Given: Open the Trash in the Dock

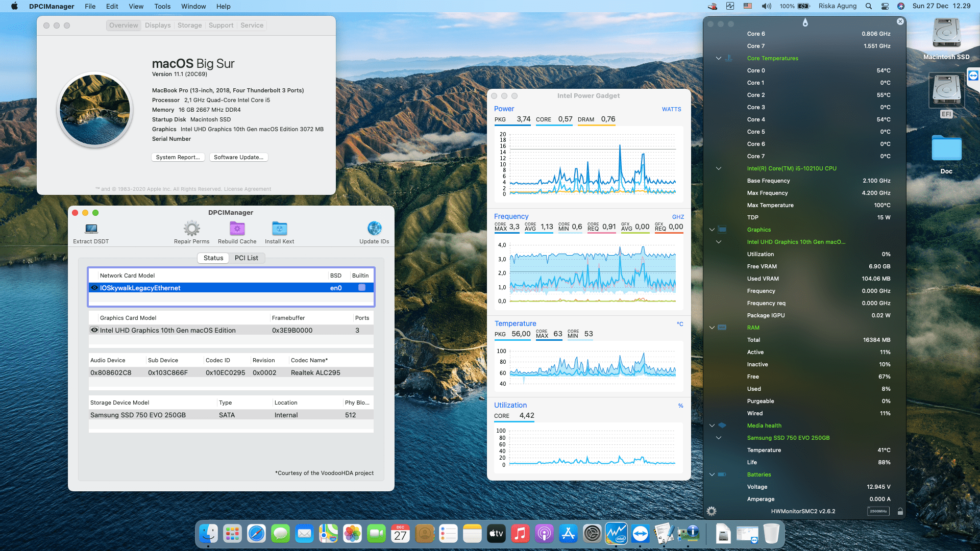Looking at the screenshot, I should 771,534.
